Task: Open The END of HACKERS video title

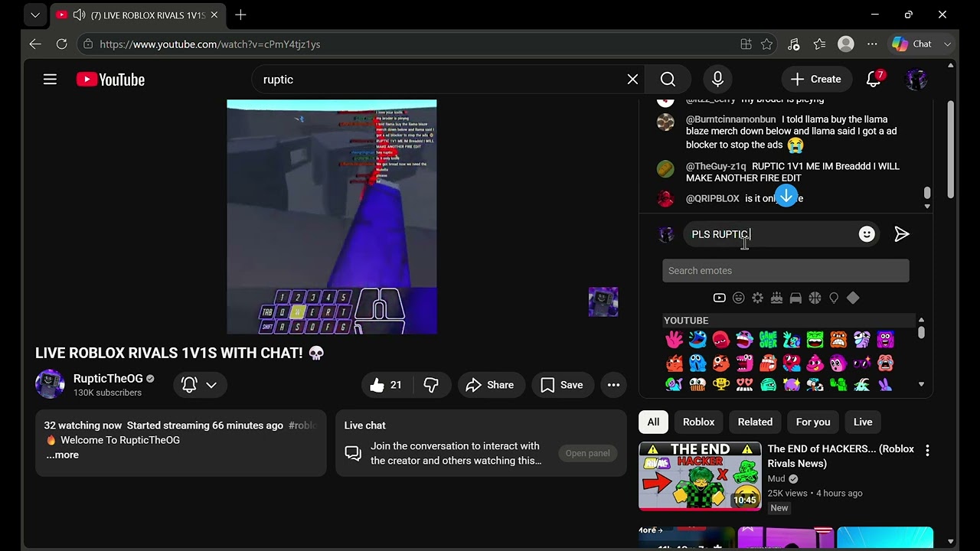Action: click(841, 456)
